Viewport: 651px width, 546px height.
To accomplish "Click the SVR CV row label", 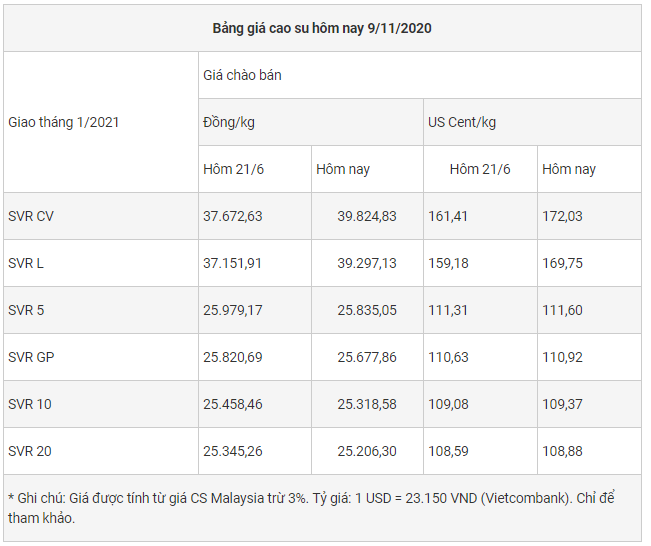I will [x=31, y=216].
